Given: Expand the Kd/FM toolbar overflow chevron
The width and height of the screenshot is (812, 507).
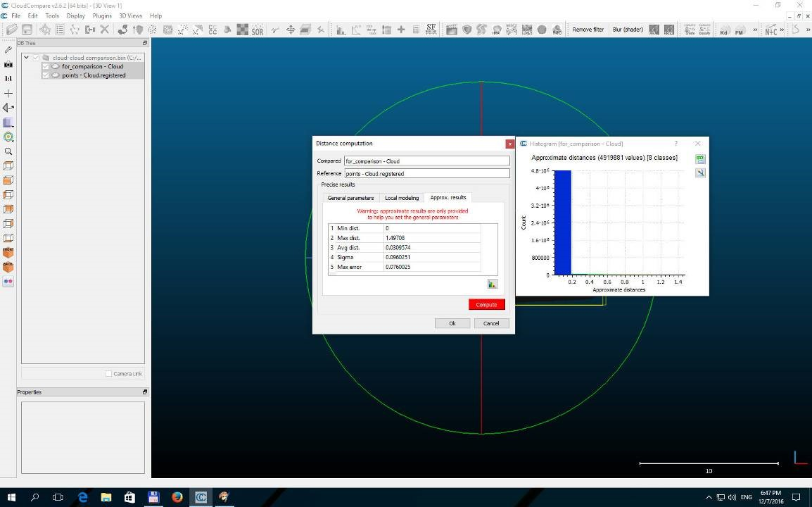Looking at the screenshot, I should pos(754,30).
